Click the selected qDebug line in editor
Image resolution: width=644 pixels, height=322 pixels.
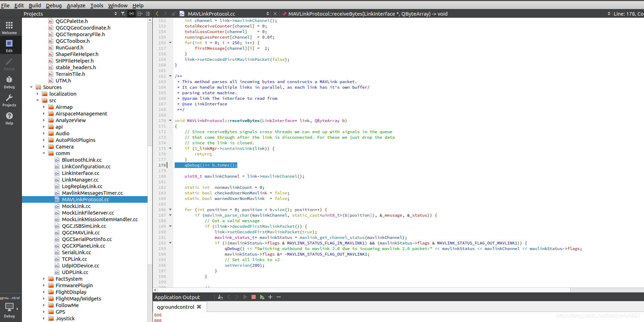(206, 165)
